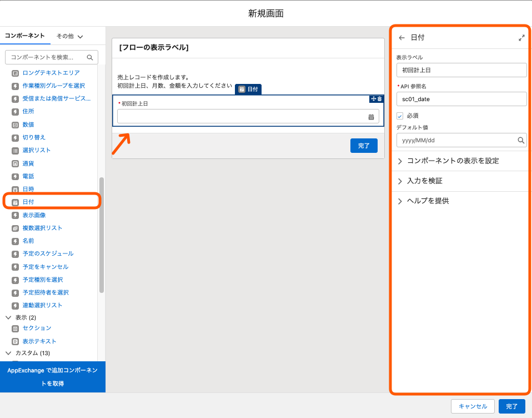This screenshot has width=532, height=418.
Task: Click the 日付 calendar icon in component list
Action: point(15,202)
